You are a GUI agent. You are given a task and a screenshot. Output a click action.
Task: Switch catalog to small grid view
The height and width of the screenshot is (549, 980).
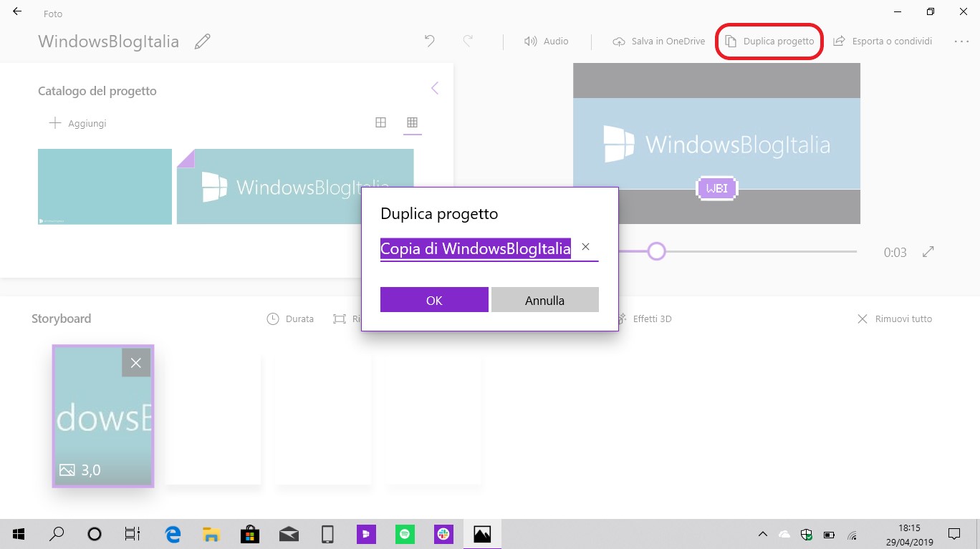pos(412,122)
